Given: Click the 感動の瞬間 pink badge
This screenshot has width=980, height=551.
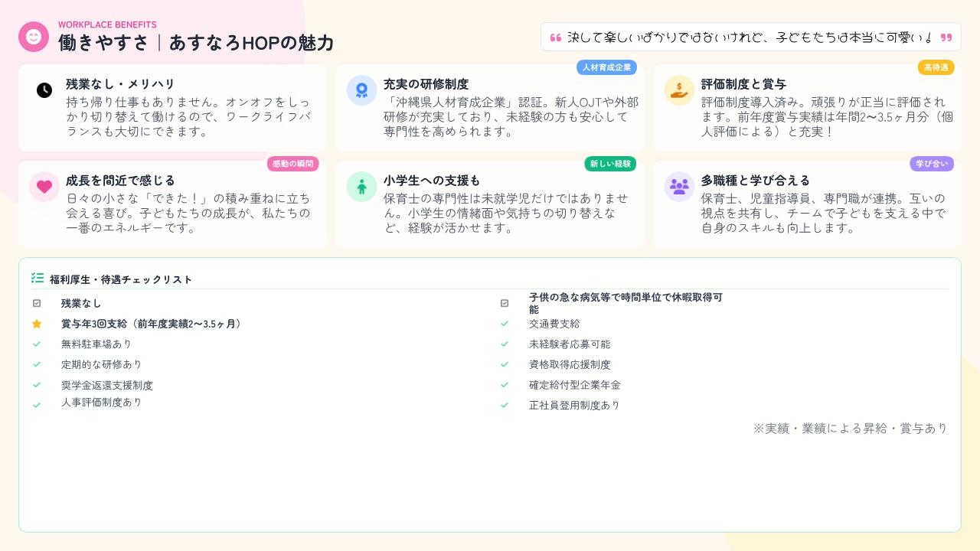Looking at the screenshot, I should tap(292, 164).
